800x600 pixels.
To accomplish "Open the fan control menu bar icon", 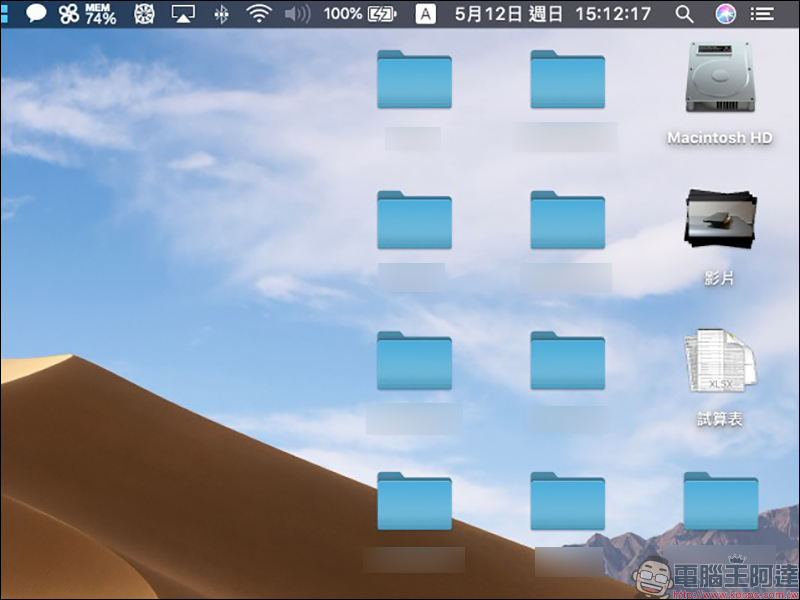I will [144, 14].
